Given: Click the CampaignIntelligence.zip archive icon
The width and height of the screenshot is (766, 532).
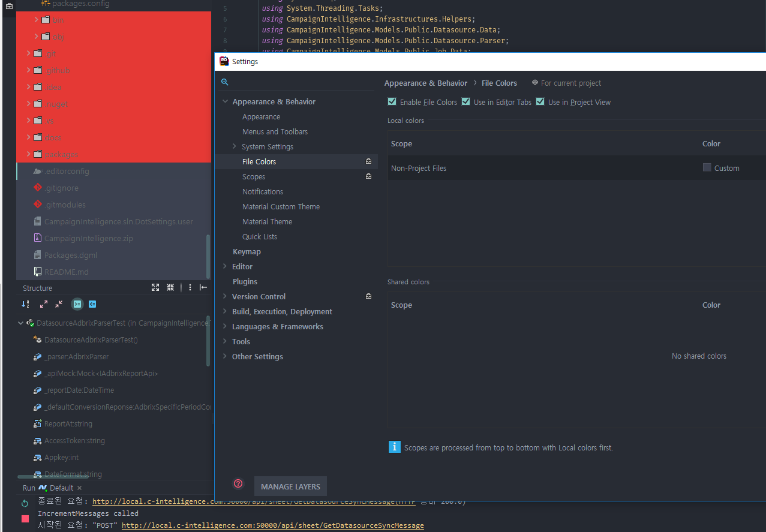Looking at the screenshot, I should coord(38,238).
